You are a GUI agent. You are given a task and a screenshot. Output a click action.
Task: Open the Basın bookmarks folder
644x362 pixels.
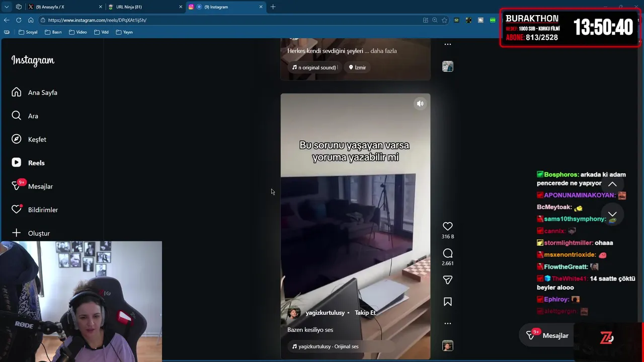coord(53,32)
